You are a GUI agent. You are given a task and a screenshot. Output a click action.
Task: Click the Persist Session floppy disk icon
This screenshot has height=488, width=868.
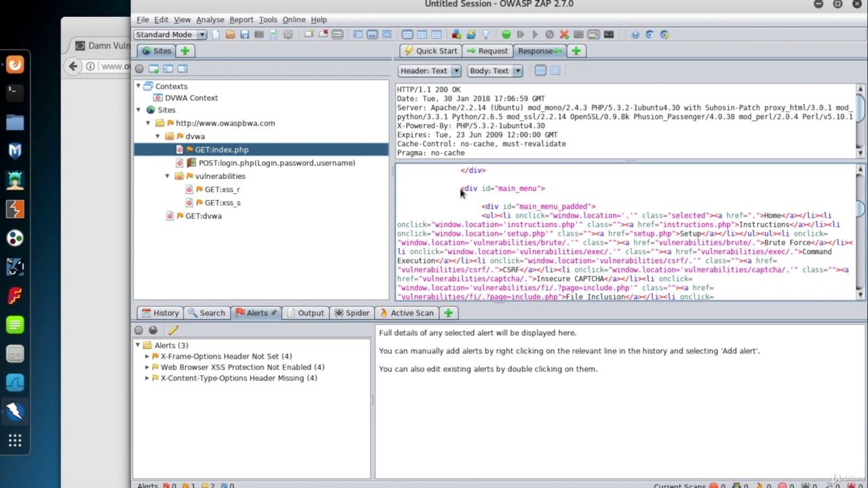[x=244, y=35]
